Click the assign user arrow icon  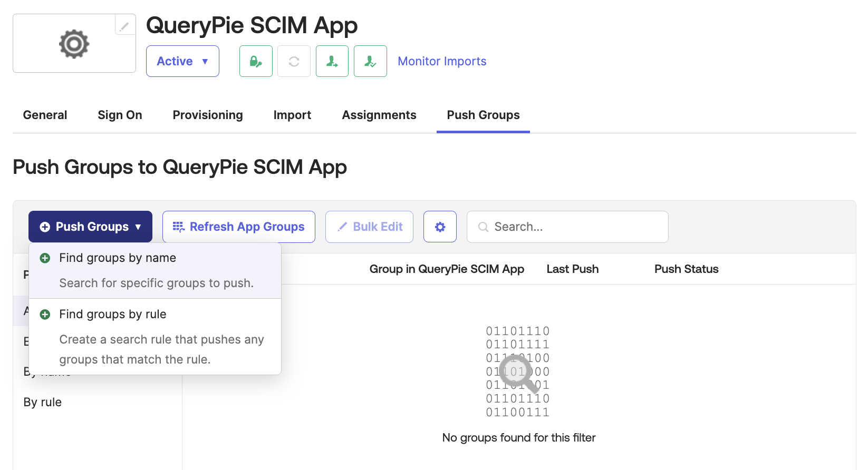332,61
